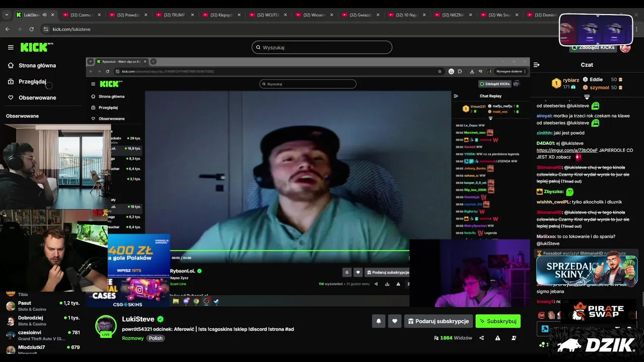Switch to the '(32) We Snu' tab
The width and height of the screenshot is (644, 362).
498,15
